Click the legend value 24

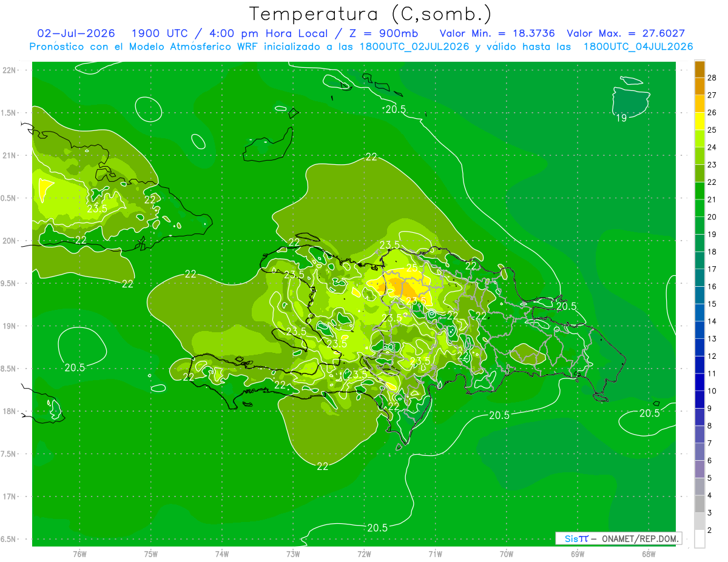pos(712,147)
